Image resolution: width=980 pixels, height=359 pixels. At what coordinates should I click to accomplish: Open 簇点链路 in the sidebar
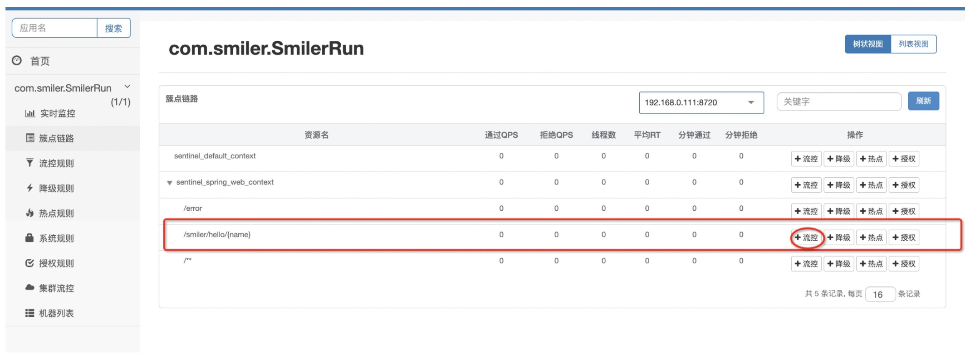(56, 138)
